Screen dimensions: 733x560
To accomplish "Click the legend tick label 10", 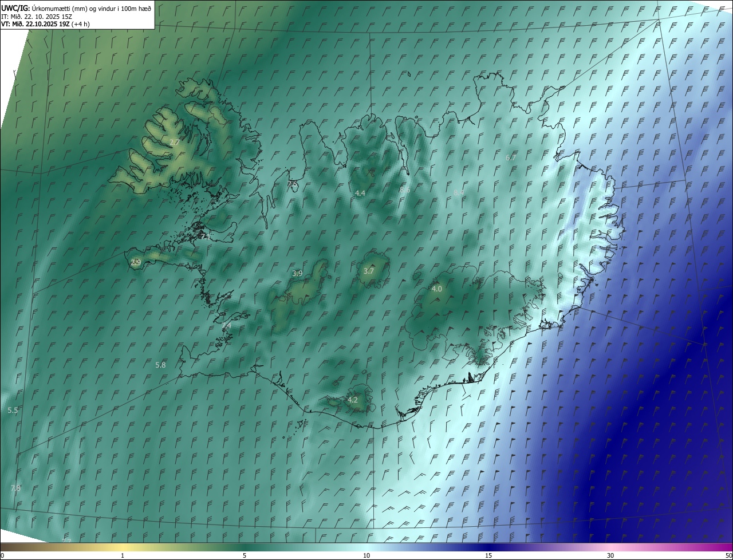I will coord(366,556).
